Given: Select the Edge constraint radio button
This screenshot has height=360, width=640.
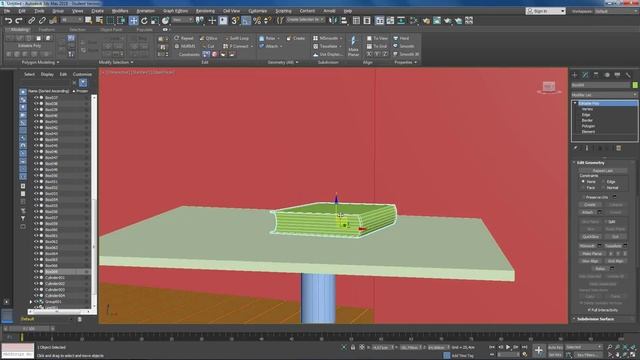Looking at the screenshot, I should click(604, 181).
